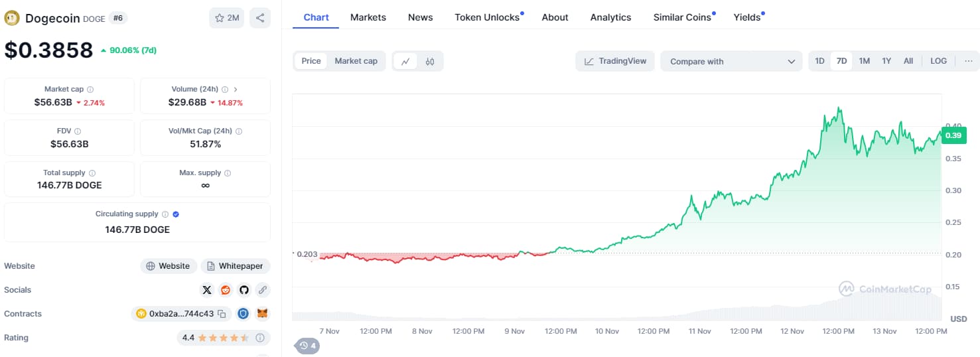The width and height of the screenshot is (980, 357).
Task: Click the $29.68B volume value
Action: click(187, 102)
